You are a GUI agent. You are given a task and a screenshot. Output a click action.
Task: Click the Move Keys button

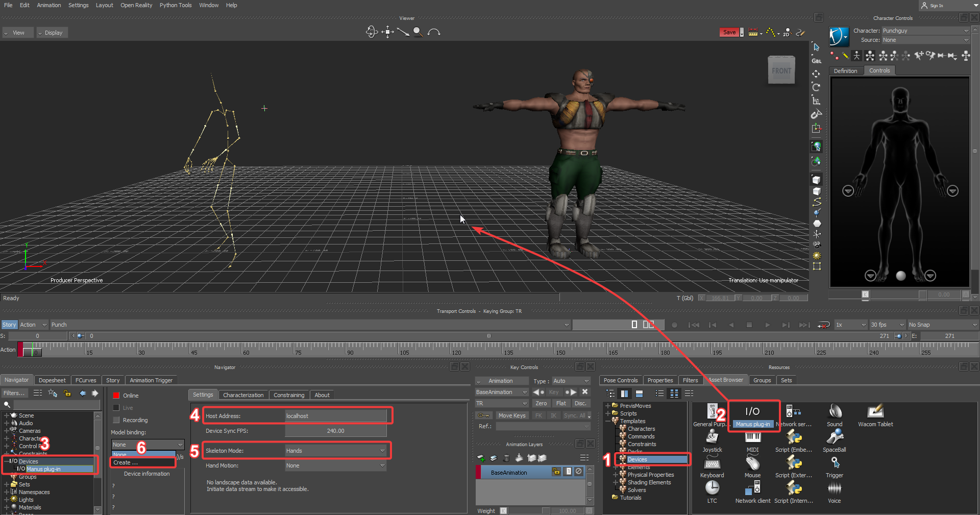coord(511,415)
